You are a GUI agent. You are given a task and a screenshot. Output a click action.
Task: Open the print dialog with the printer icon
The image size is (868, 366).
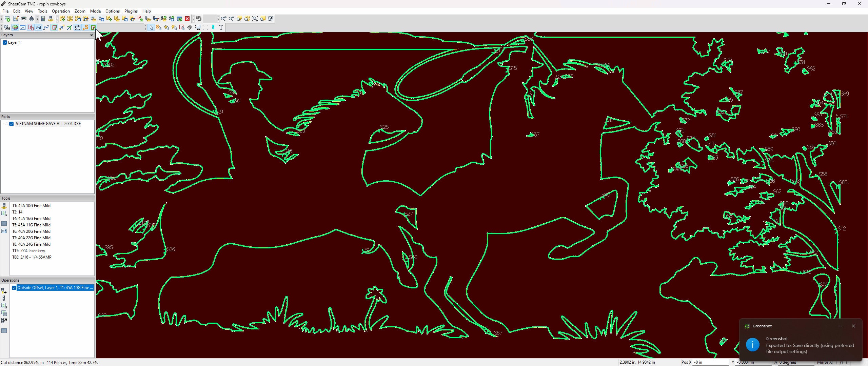tap(23, 19)
